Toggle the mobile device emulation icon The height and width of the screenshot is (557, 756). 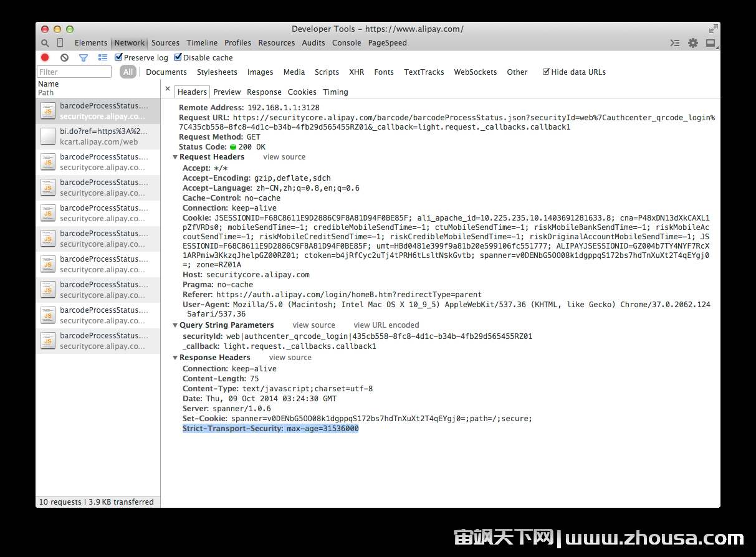(60, 43)
